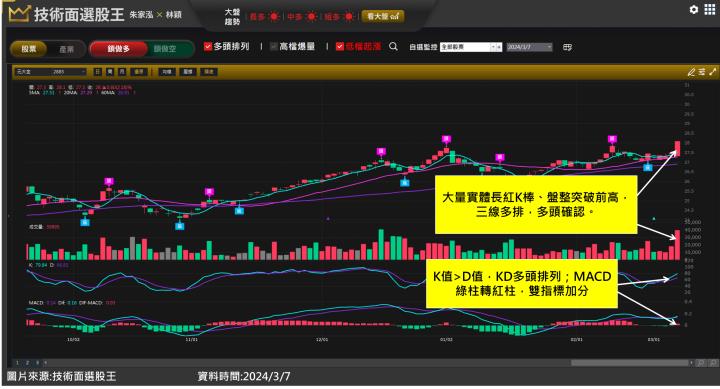Screen dimensions: 720x389
Task: Open the stock selector dropdown showing 2885
Action: [50, 72]
